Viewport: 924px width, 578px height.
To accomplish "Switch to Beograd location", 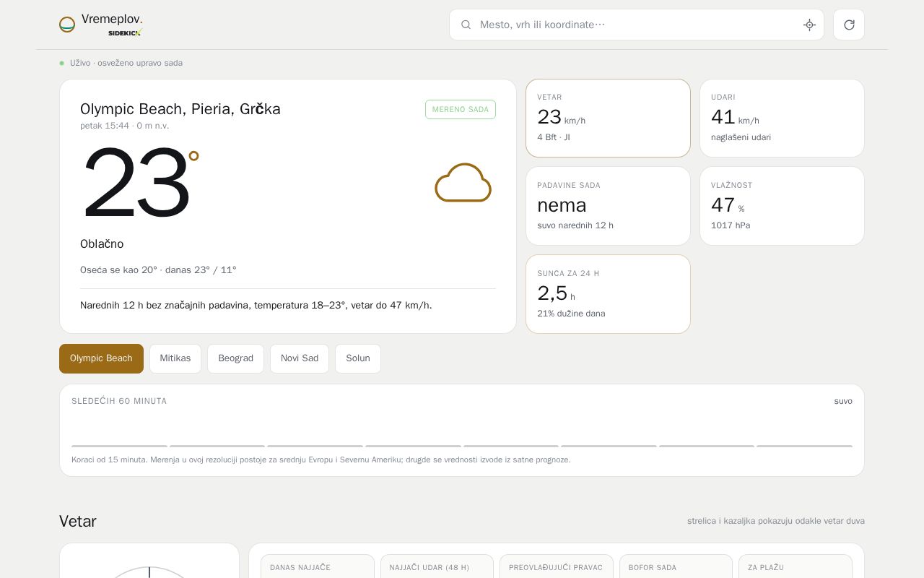I will coord(235,358).
